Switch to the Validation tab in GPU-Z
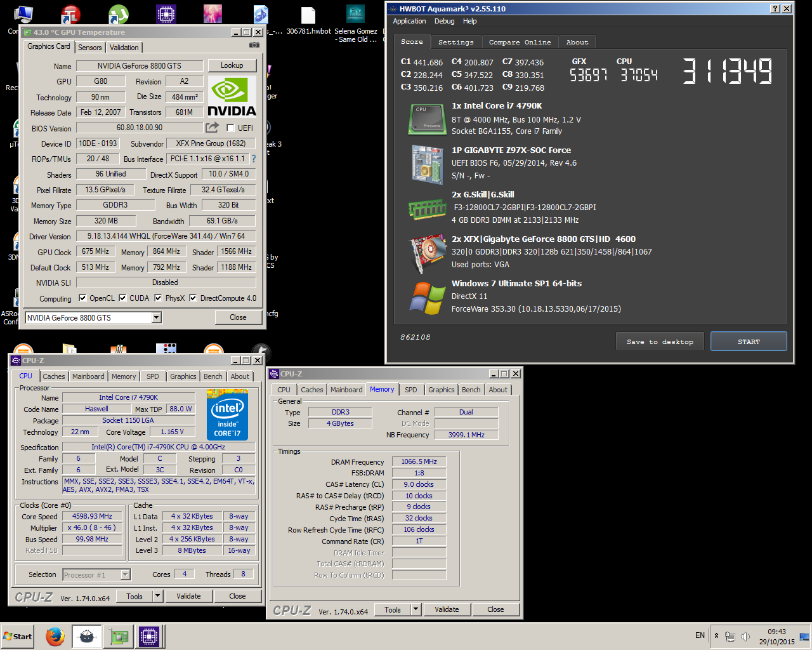The height and width of the screenshot is (650, 812). coord(124,48)
